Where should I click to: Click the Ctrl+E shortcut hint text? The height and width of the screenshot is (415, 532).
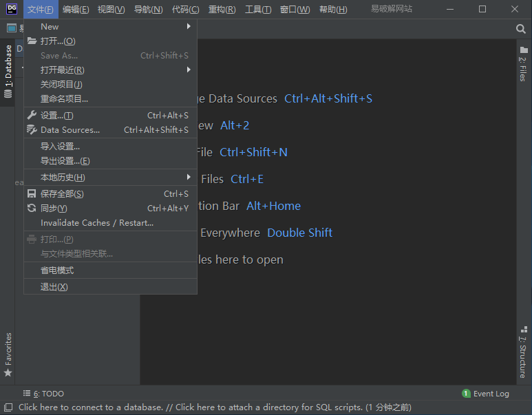coord(247,179)
